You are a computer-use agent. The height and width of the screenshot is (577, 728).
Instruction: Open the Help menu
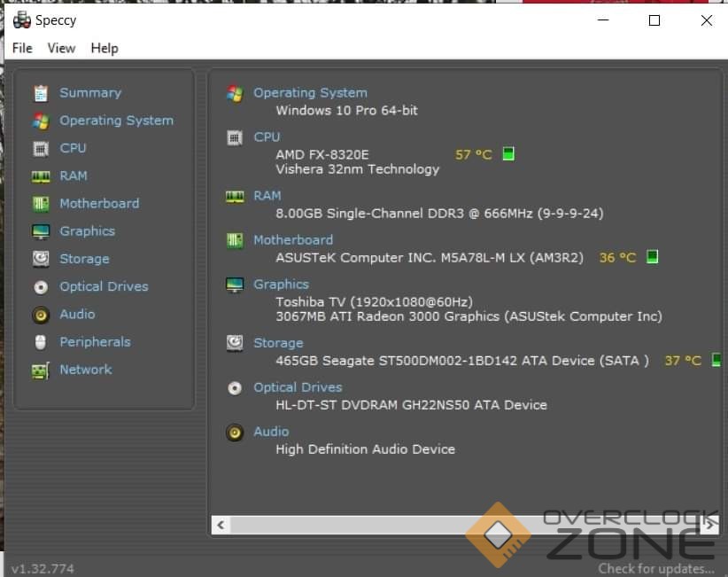coord(105,49)
